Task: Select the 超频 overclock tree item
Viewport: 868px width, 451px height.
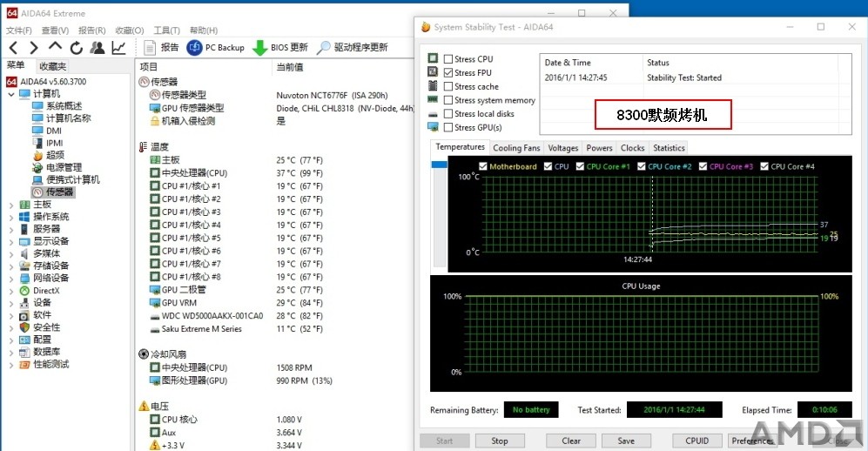Action: [x=48, y=155]
